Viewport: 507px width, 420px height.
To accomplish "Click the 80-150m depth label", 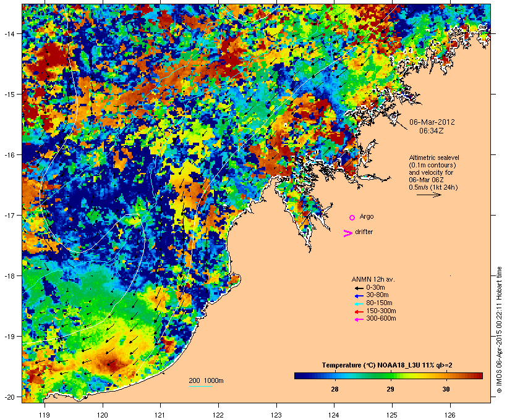I will 379,303.
